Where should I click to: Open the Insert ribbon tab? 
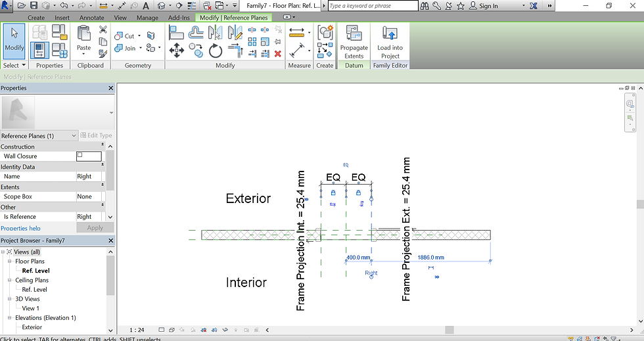coord(62,18)
